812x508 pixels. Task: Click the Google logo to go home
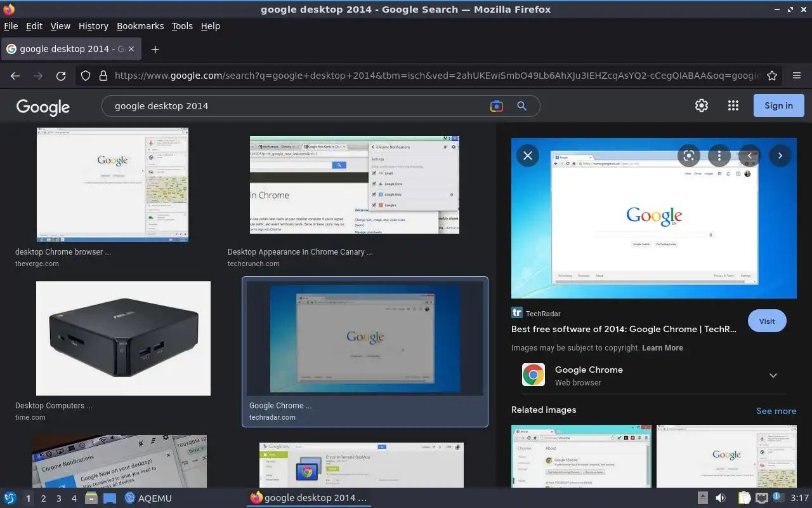point(43,107)
